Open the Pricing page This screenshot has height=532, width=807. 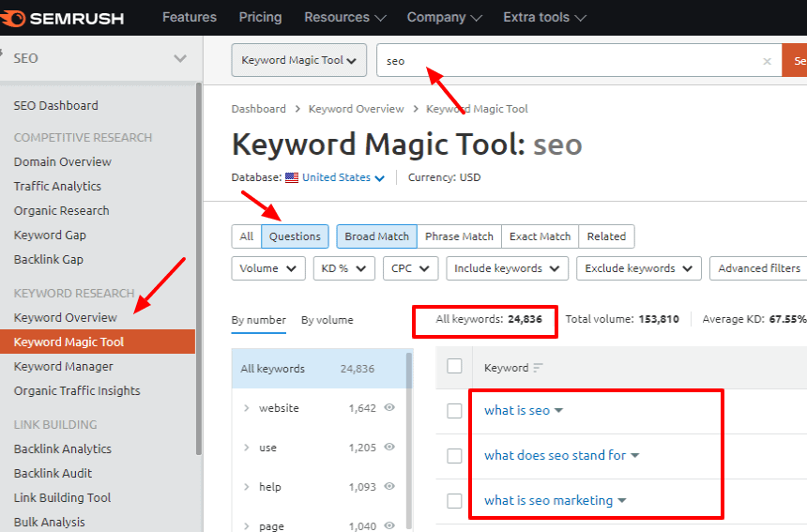point(261,18)
